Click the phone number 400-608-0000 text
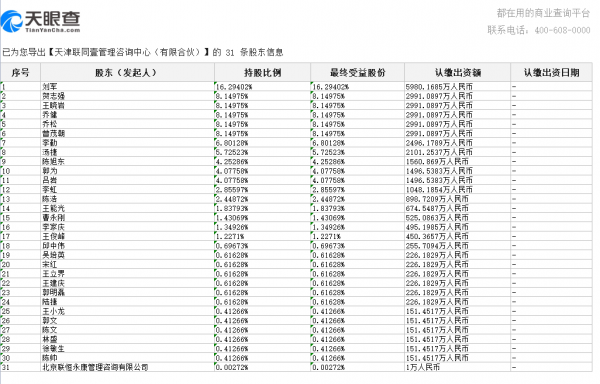This screenshot has width=600, height=384. [562, 30]
